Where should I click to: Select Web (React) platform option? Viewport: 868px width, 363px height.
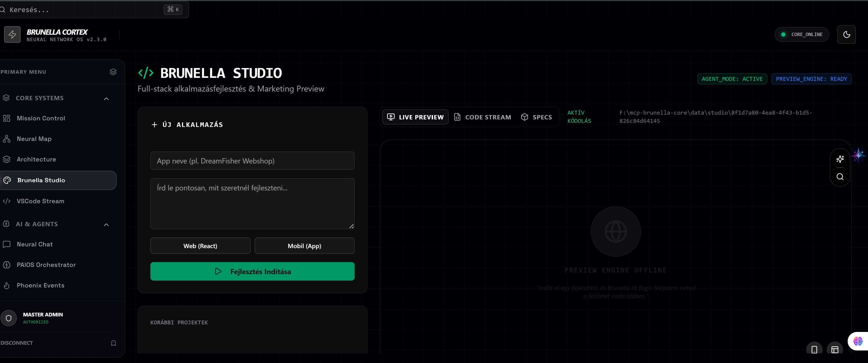200,246
